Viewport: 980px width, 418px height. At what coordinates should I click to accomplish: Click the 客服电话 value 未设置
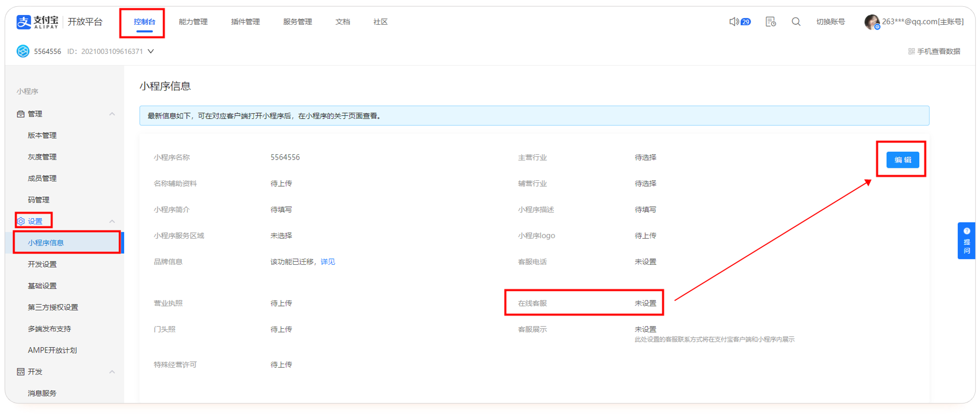click(x=645, y=262)
